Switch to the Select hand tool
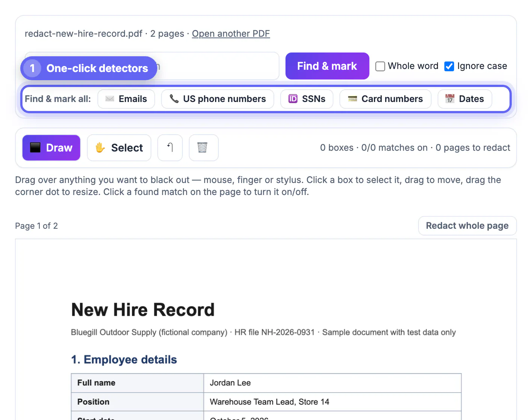The image size is (532, 420). point(119,148)
